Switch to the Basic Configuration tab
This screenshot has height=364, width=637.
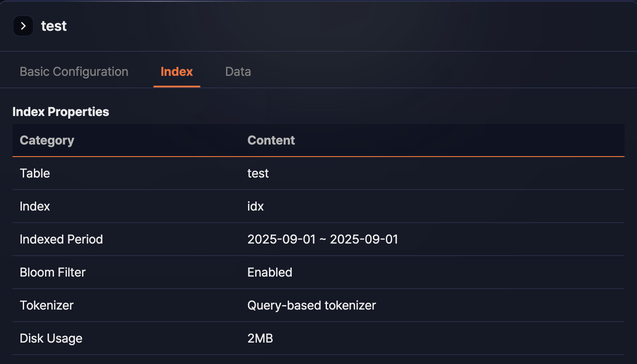74,71
